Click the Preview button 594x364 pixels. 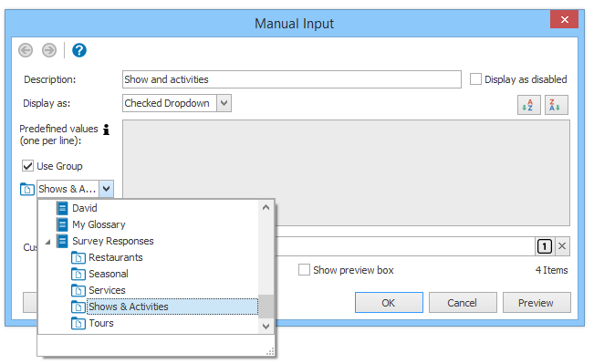tap(537, 303)
